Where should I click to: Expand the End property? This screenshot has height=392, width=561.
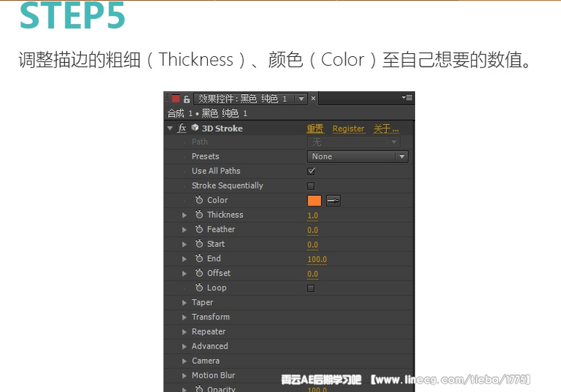click(x=184, y=259)
